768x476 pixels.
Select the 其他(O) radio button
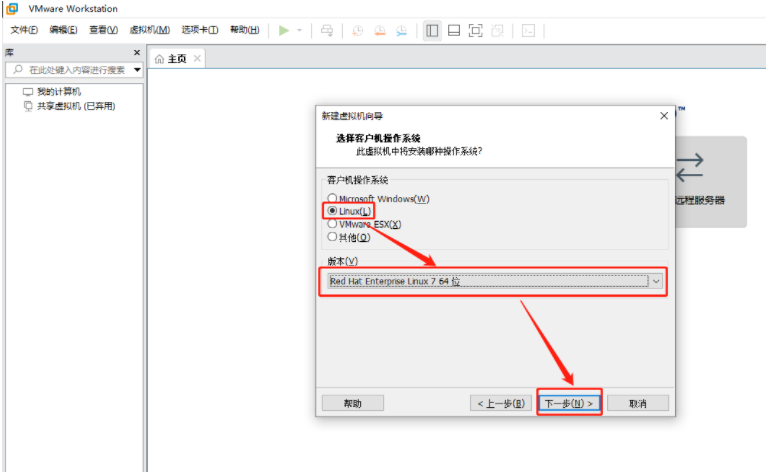(x=332, y=237)
